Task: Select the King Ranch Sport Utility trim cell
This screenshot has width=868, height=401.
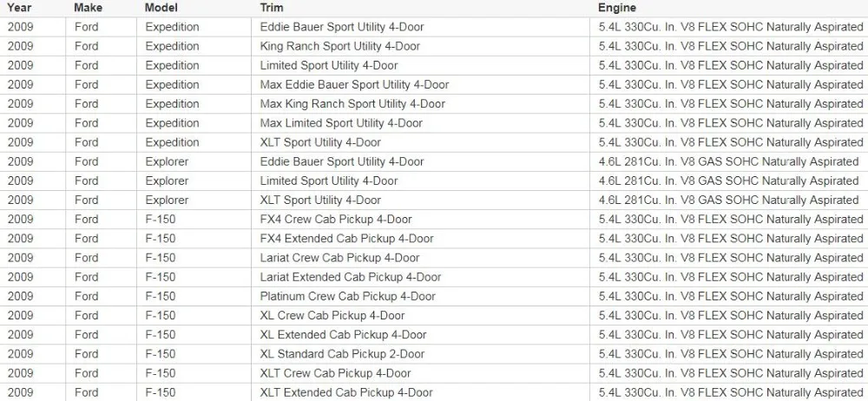Action: (420, 47)
